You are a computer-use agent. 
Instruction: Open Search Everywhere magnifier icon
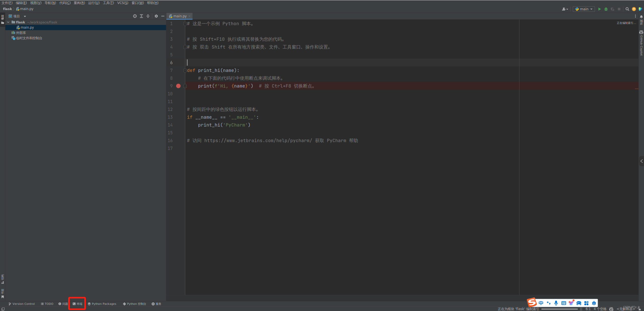pos(627,9)
